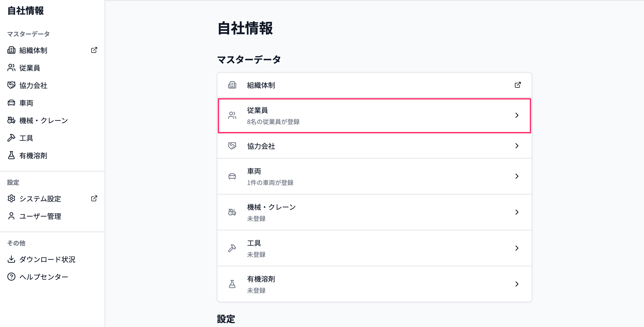Expand 車両 row with chevron arrow
The image size is (644, 327).
click(x=517, y=176)
